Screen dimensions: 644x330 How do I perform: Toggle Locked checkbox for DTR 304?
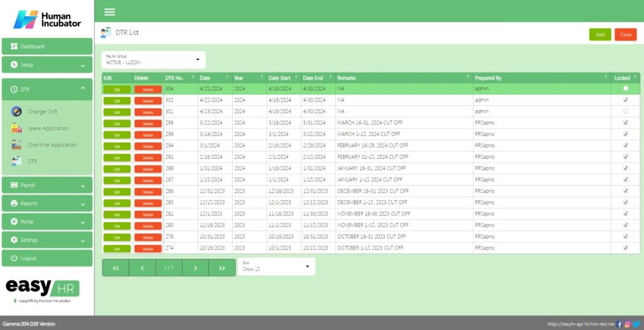(x=625, y=89)
